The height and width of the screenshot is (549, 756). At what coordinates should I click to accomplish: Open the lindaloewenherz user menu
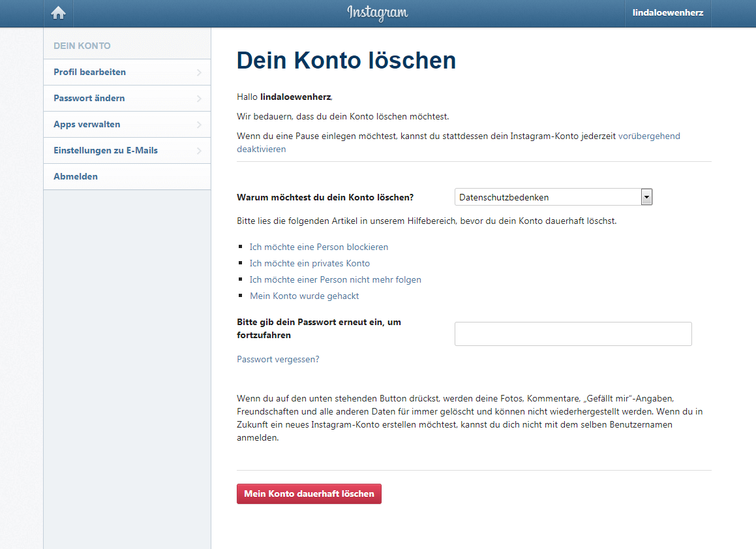point(667,13)
